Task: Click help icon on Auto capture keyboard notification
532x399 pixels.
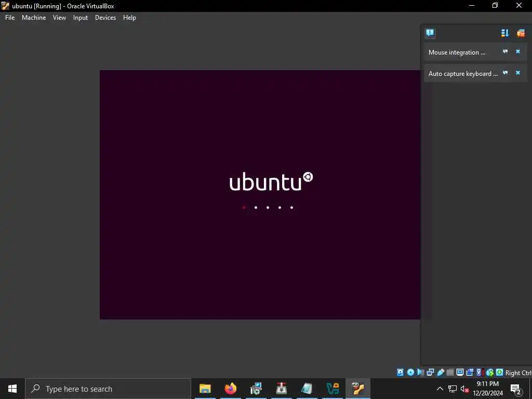Action: coord(505,73)
